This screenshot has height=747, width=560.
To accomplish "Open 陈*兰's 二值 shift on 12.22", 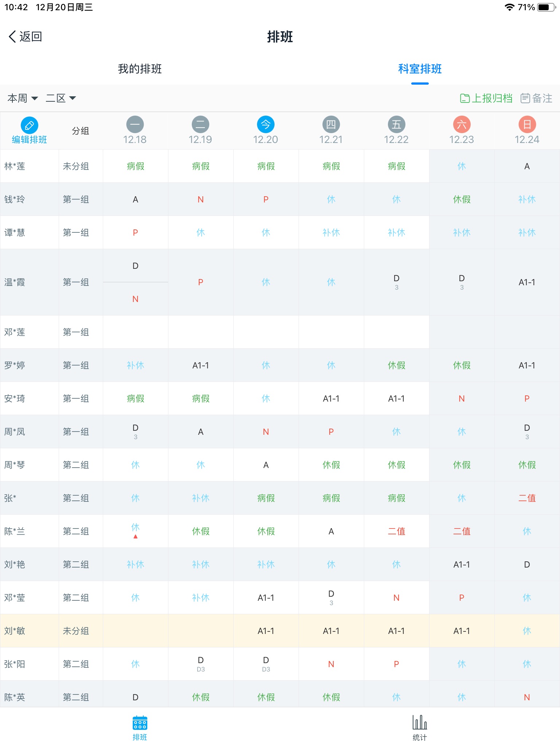I will pos(396,531).
